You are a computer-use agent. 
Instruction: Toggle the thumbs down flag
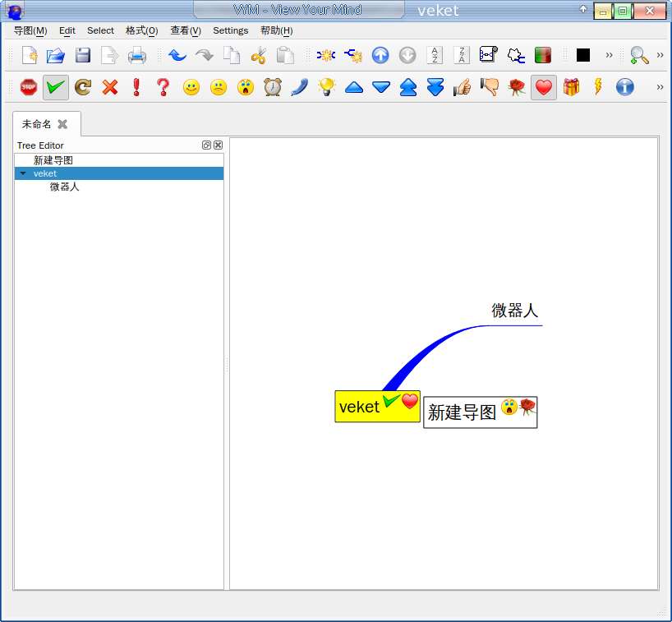(x=490, y=87)
